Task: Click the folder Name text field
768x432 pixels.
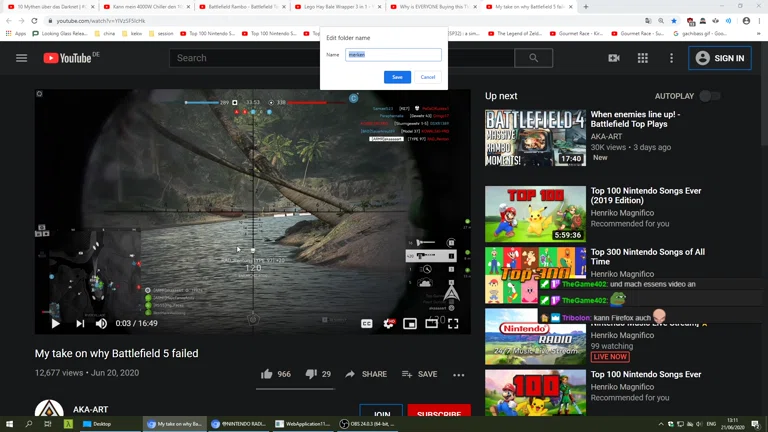Action: click(393, 55)
